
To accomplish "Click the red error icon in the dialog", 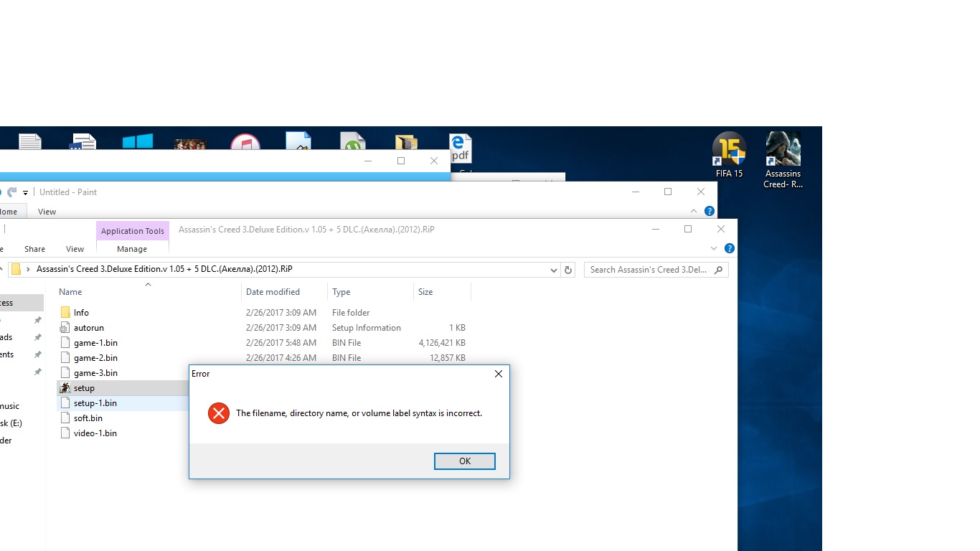I will coord(218,413).
